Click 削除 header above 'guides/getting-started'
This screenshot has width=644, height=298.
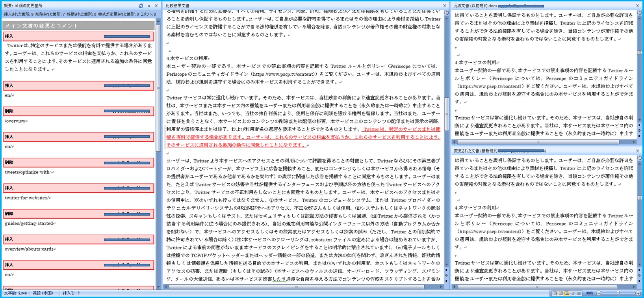point(78,214)
